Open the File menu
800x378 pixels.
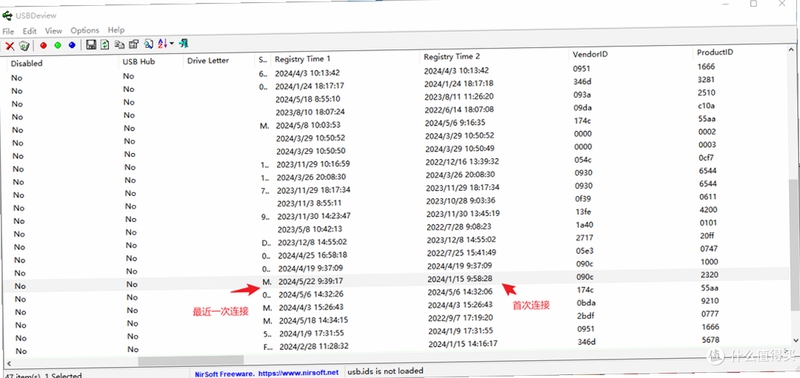8,31
